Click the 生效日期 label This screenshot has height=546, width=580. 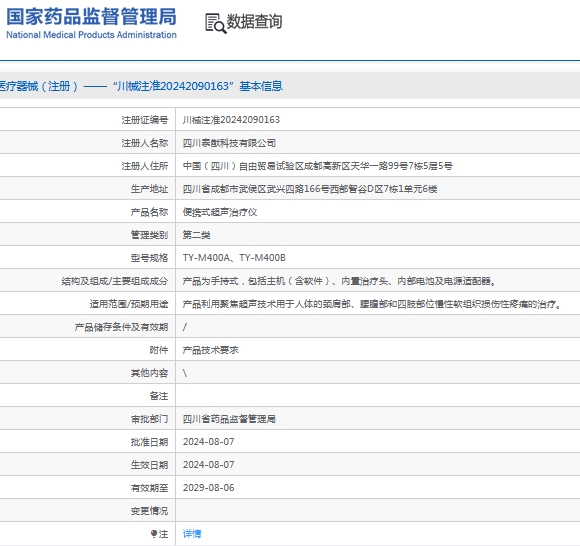[149, 465]
